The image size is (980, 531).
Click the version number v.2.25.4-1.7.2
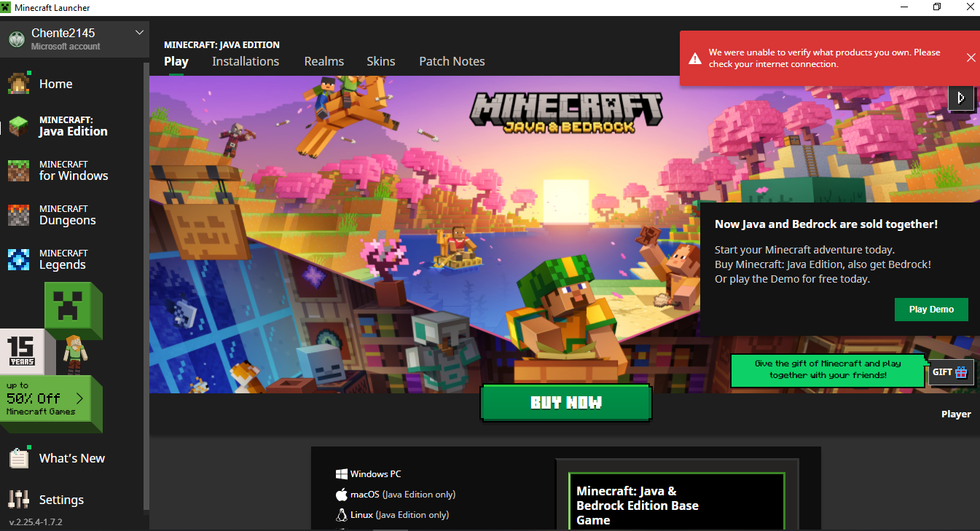coord(36,522)
